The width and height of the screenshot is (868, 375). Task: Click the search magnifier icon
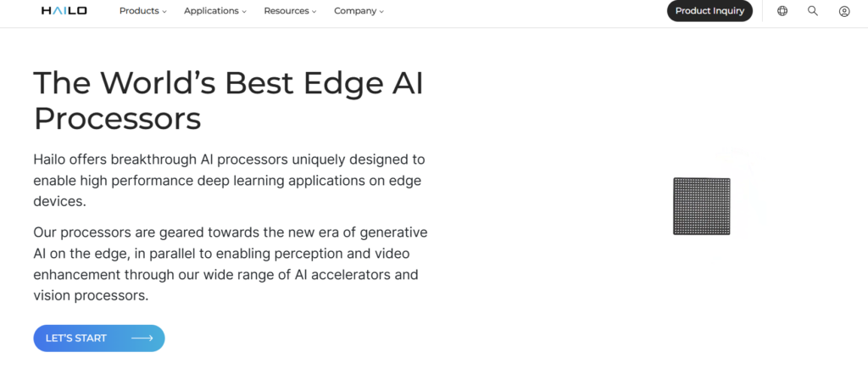tap(813, 11)
